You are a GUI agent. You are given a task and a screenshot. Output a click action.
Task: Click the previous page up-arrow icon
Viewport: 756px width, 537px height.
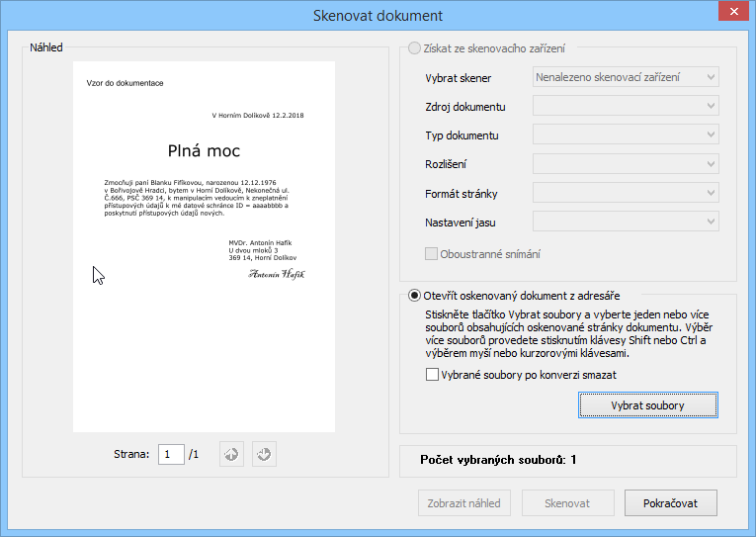[x=231, y=454]
